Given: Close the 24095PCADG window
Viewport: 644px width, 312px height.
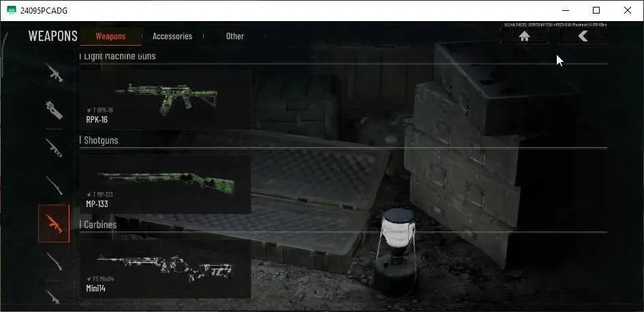Looking at the screenshot, I should [628, 10].
